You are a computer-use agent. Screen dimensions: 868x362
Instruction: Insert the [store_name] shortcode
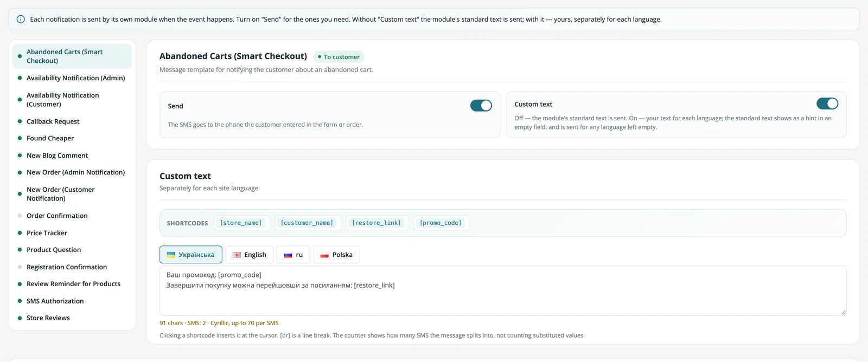241,223
